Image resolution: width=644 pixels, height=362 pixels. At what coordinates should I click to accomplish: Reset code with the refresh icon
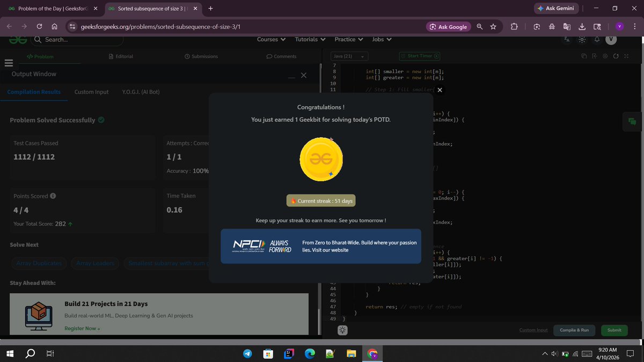(616, 56)
